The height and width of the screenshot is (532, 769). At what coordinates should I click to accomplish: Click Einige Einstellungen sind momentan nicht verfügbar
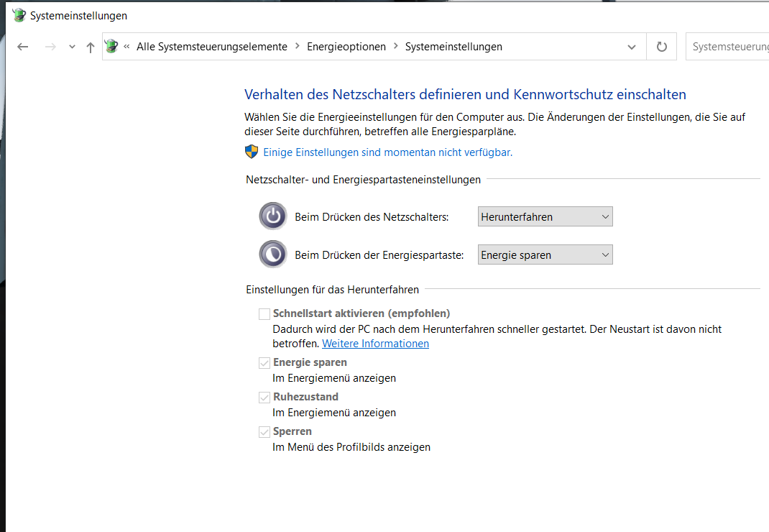[388, 152]
